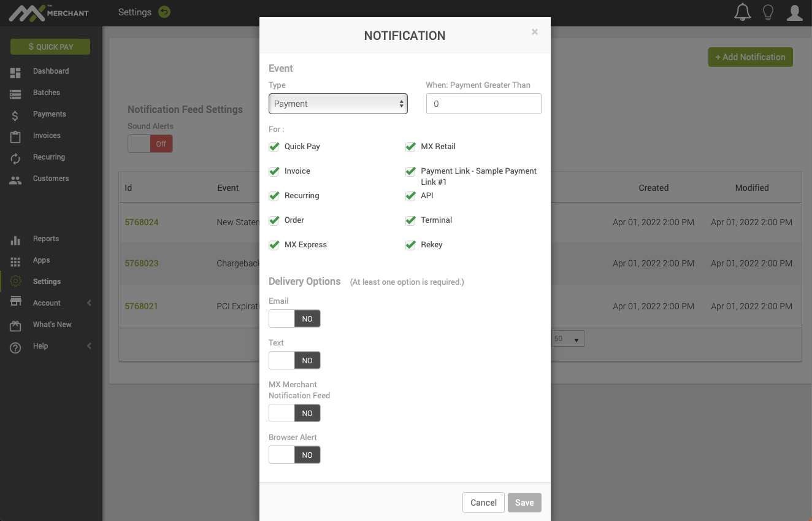
Task: Click the Cancel button in the modal
Action: pos(483,503)
